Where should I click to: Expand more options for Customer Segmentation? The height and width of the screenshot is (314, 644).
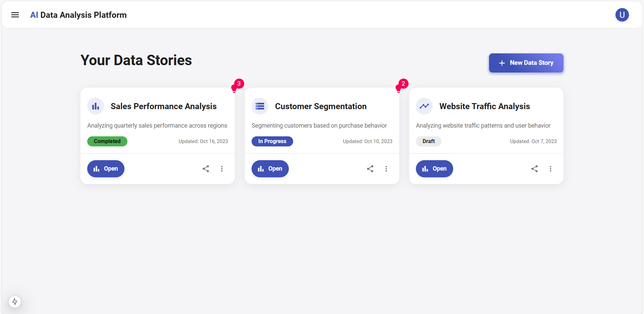point(386,169)
